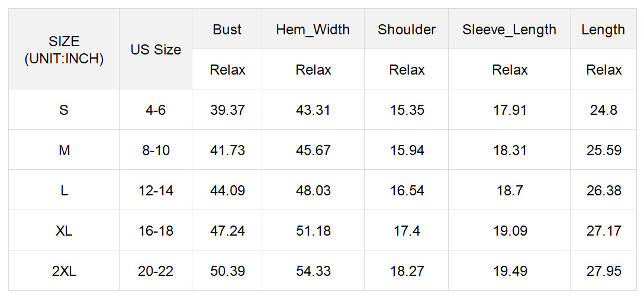The image size is (644, 296).
Task: Select the 20-22 US size cell
Action: point(156,271)
